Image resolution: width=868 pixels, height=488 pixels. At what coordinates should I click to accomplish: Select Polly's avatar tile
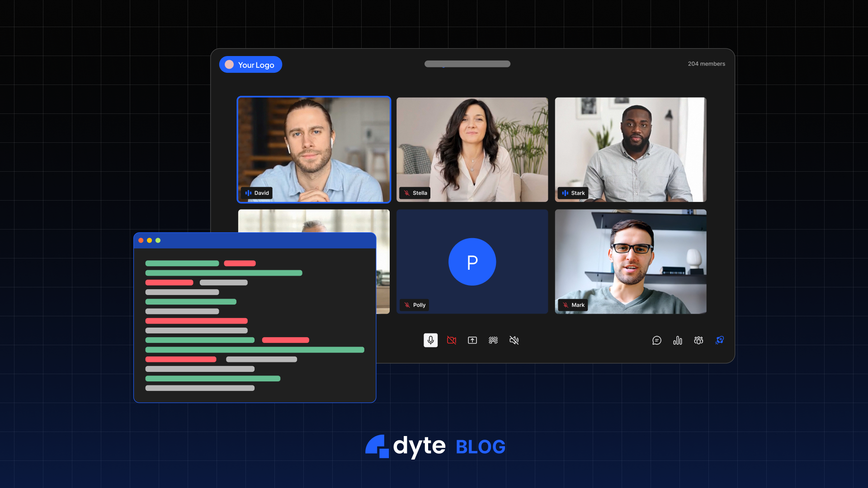pos(472,262)
